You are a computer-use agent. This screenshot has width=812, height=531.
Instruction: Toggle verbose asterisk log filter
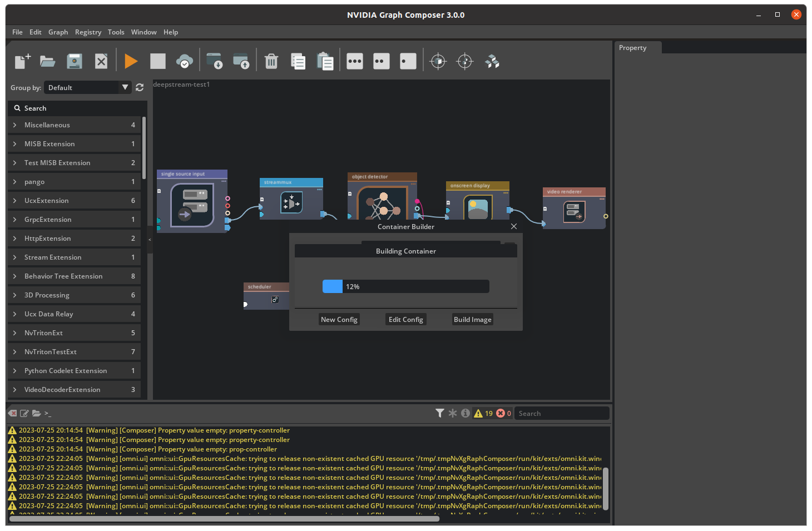point(453,413)
